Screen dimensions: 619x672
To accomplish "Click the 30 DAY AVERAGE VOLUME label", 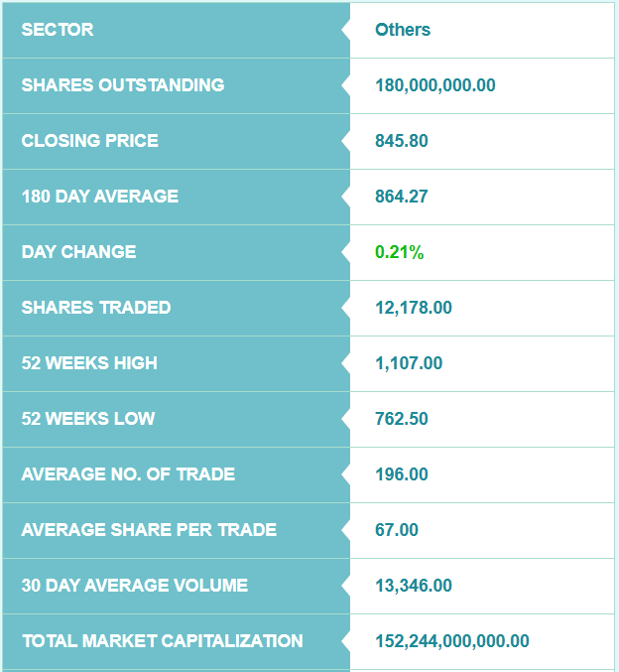I will click(x=135, y=586).
